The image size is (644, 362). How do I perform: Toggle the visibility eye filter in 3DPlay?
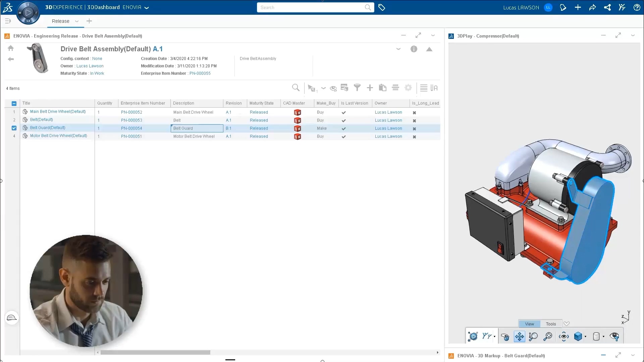coord(614,337)
